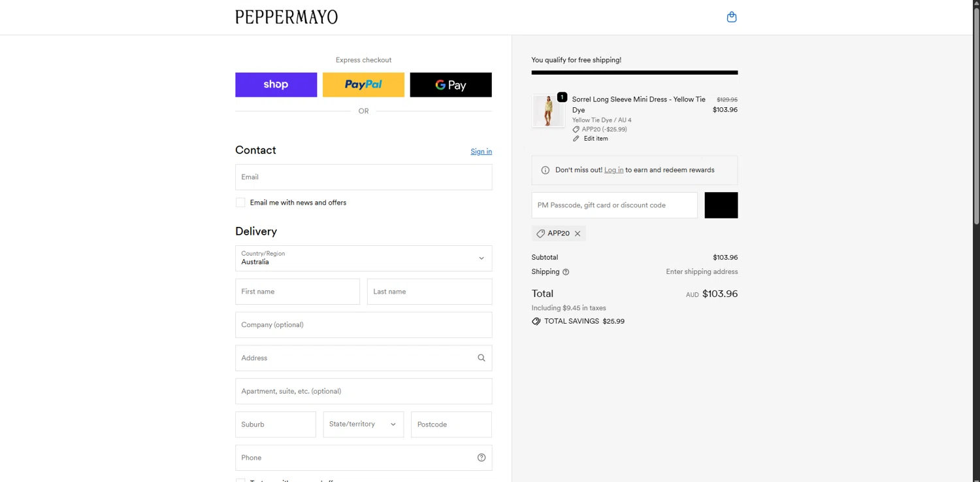Click the 'TOTAL SAVINGS $25.99' text
The image size is (980, 482).
pos(584,322)
